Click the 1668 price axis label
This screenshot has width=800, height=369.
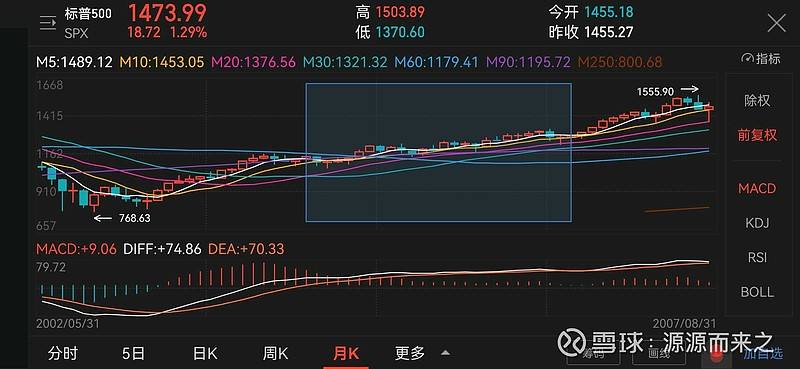tap(50, 85)
